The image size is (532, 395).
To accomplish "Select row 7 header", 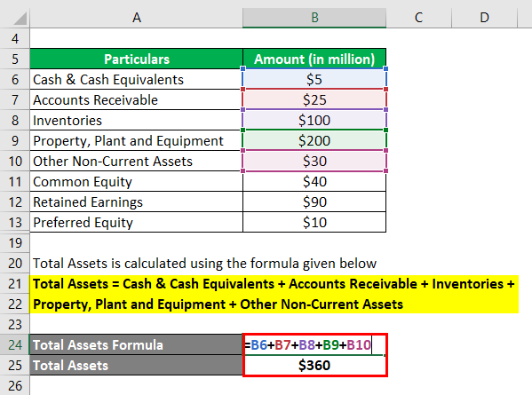I will [14, 99].
